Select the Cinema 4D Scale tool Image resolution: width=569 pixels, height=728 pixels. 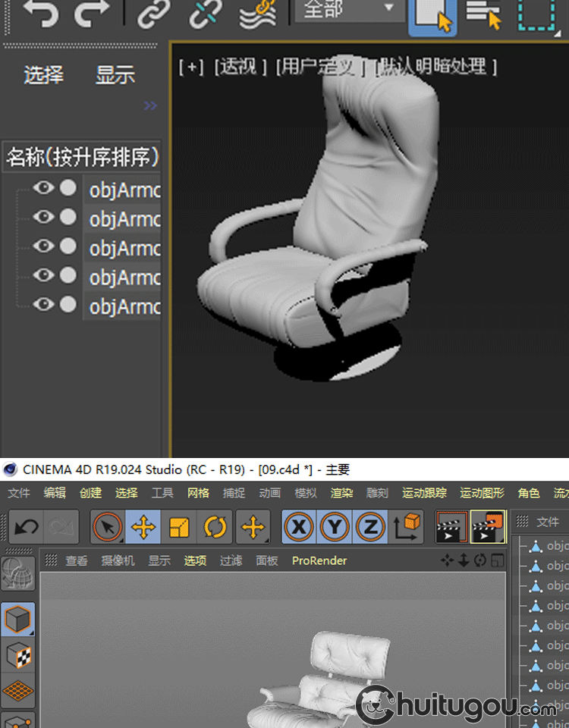pos(180,527)
